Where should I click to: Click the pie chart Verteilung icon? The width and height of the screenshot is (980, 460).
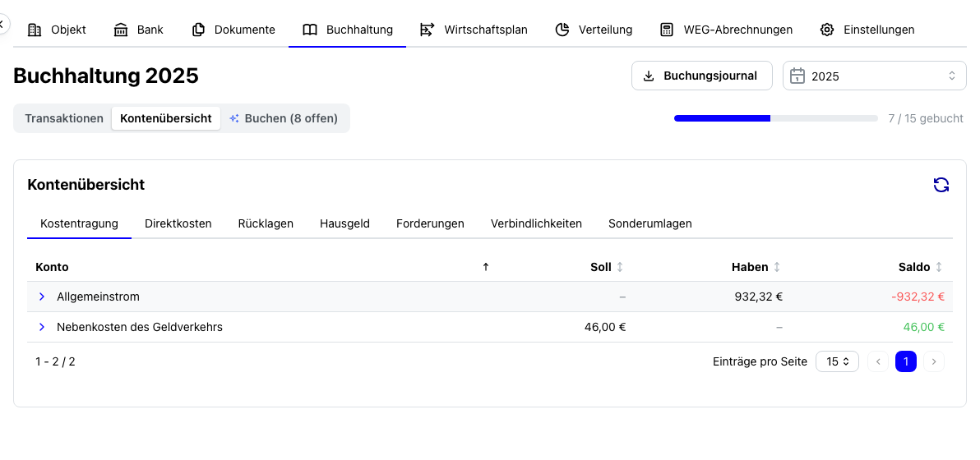point(562,30)
